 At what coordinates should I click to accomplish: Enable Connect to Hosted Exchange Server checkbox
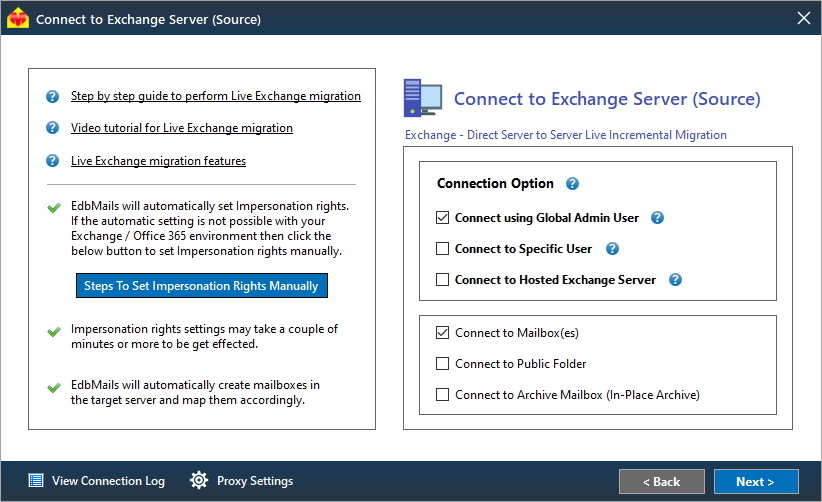[443, 280]
